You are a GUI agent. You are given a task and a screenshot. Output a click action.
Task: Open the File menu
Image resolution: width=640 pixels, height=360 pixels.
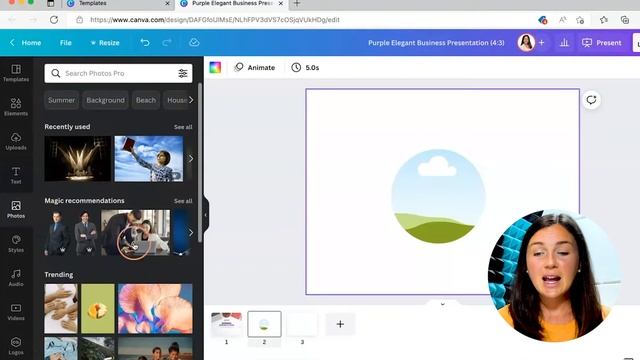tap(66, 42)
